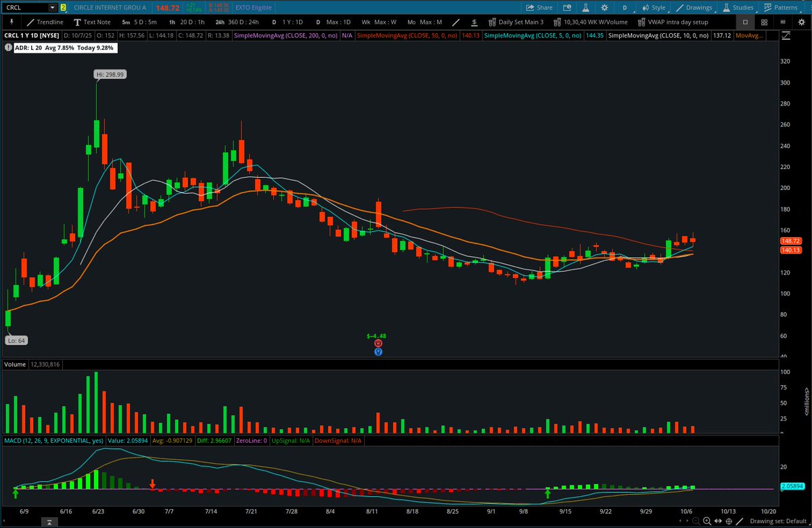This screenshot has width=812, height=528.
Task: Click CRCL 1 Y 1D [NYSE] chart label
Action: click(x=30, y=35)
